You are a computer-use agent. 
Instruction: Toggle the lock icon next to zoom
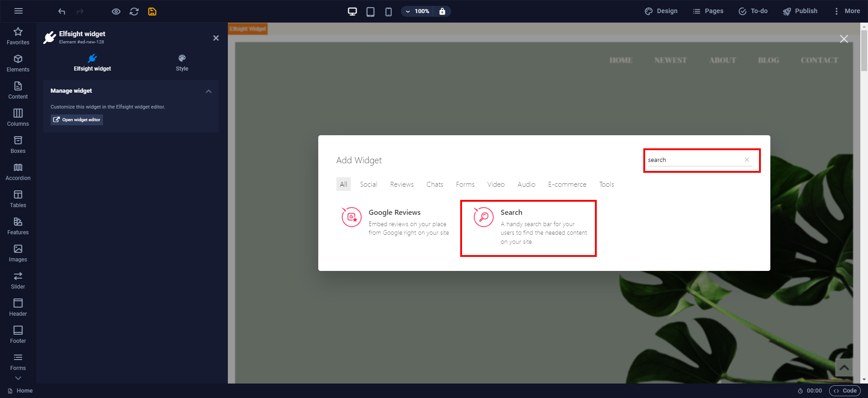pyautogui.click(x=442, y=11)
